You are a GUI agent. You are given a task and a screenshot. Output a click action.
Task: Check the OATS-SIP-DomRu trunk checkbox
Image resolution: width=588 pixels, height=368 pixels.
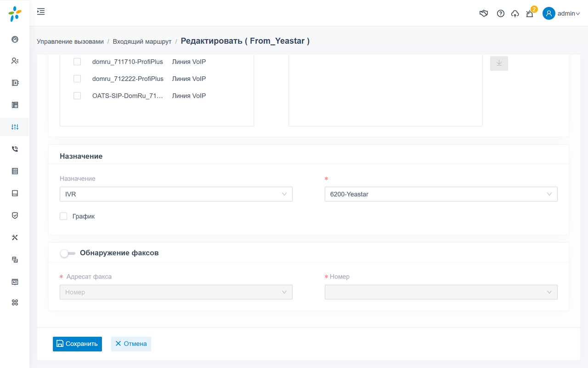click(77, 96)
